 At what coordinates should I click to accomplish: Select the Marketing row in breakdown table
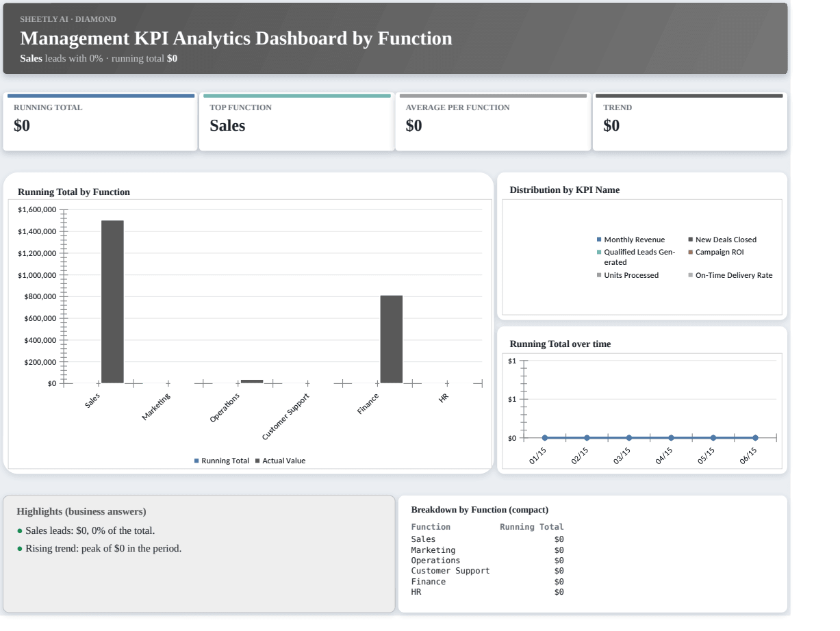(487, 550)
